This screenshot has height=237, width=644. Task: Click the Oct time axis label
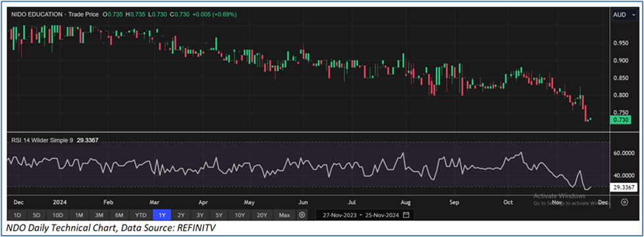pos(508,203)
